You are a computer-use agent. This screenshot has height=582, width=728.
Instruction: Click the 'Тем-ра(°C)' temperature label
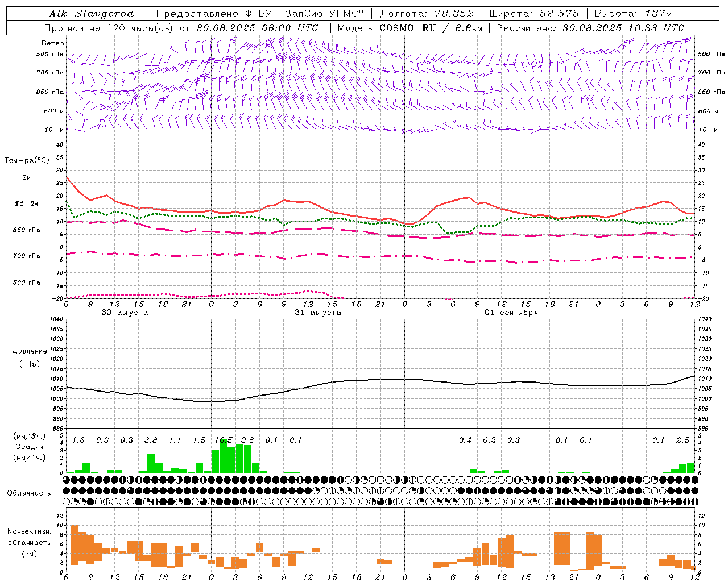click(27, 161)
